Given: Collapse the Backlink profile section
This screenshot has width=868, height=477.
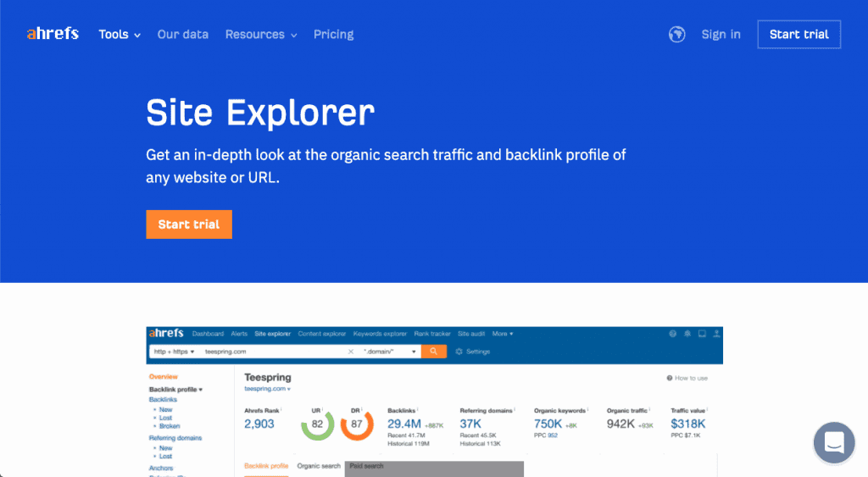Looking at the screenshot, I should pyautogui.click(x=175, y=390).
